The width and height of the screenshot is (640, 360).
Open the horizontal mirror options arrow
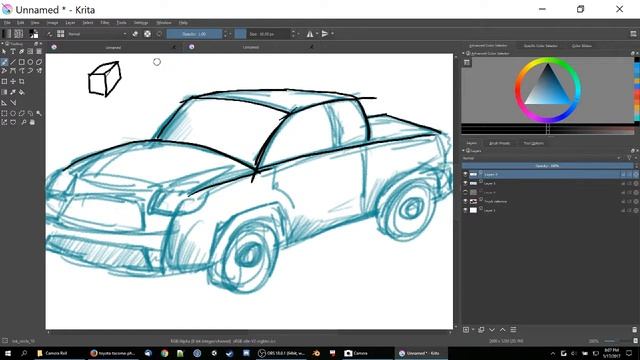point(317,34)
